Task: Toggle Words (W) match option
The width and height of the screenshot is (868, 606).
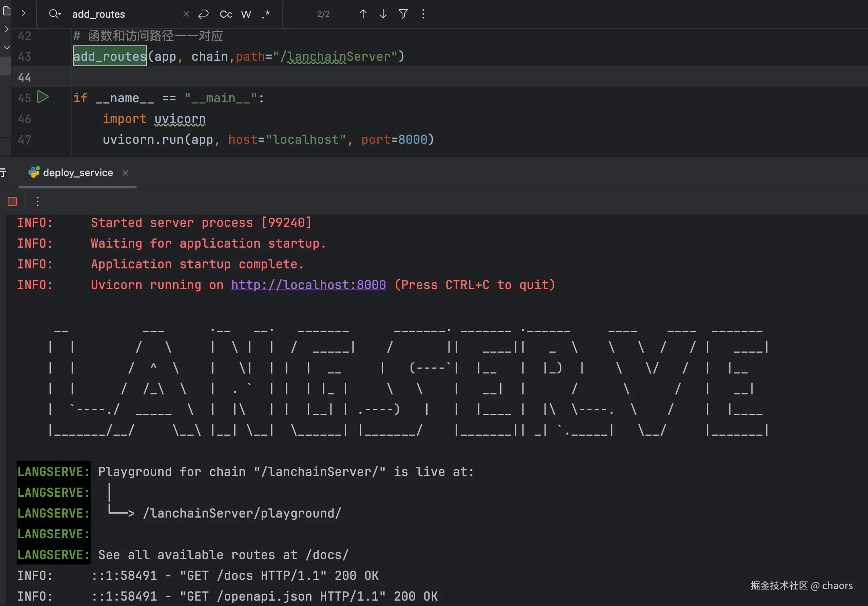Action: (x=246, y=14)
